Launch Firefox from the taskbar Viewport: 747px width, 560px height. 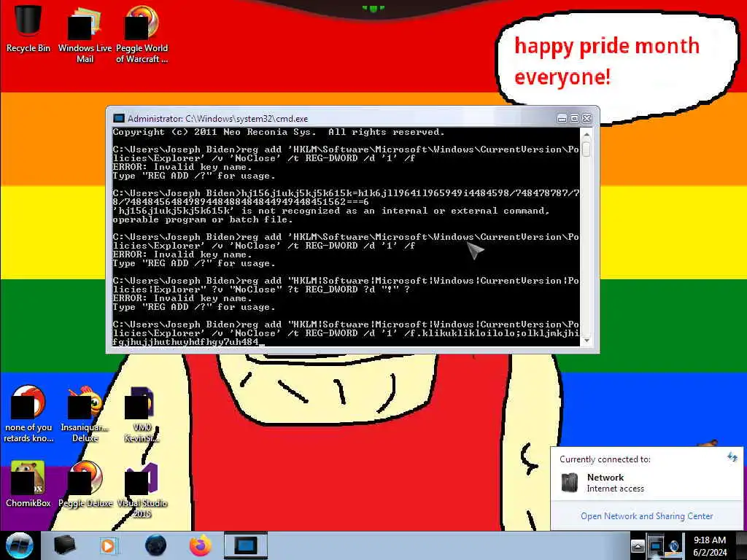(x=201, y=545)
